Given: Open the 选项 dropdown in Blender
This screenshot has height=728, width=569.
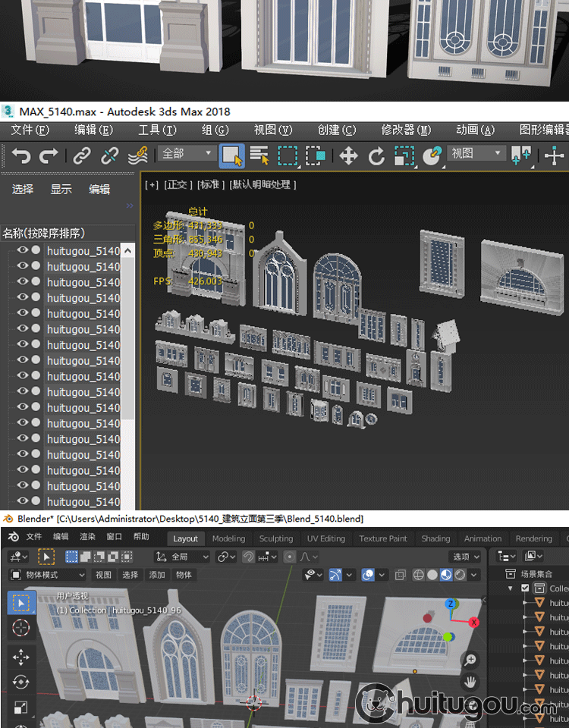Looking at the screenshot, I should [x=465, y=556].
